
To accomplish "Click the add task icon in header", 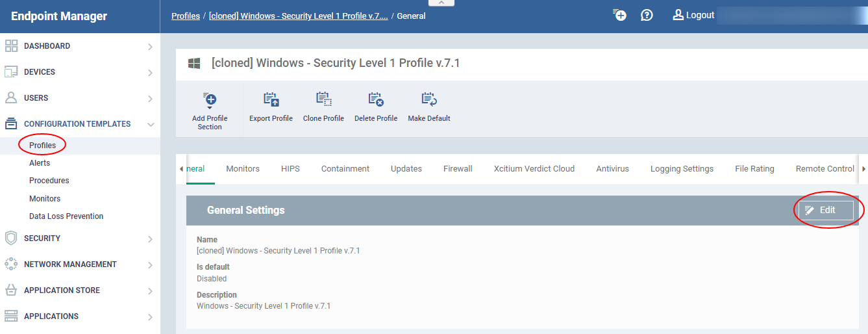I will click(x=619, y=15).
